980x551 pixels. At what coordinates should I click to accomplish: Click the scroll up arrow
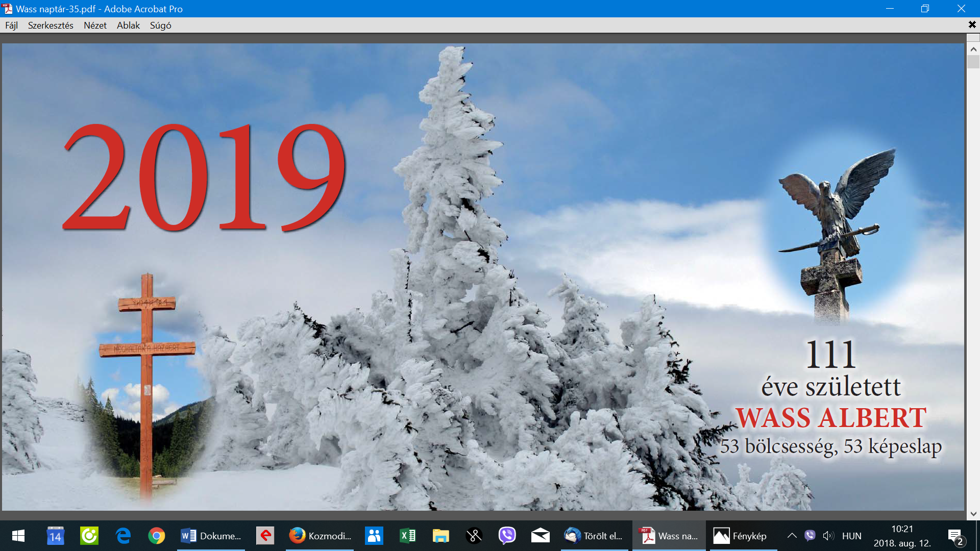tap(973, 49)
